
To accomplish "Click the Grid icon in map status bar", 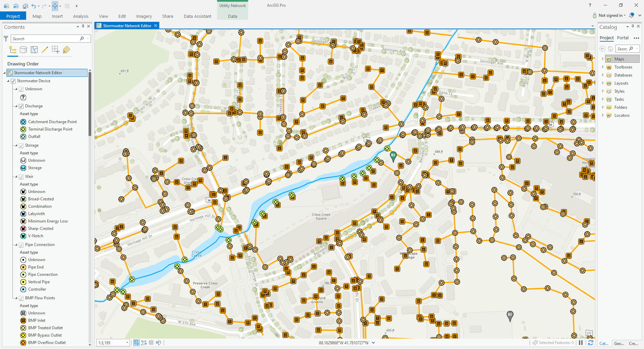I will pyautogui.click(x=151, y=343).
